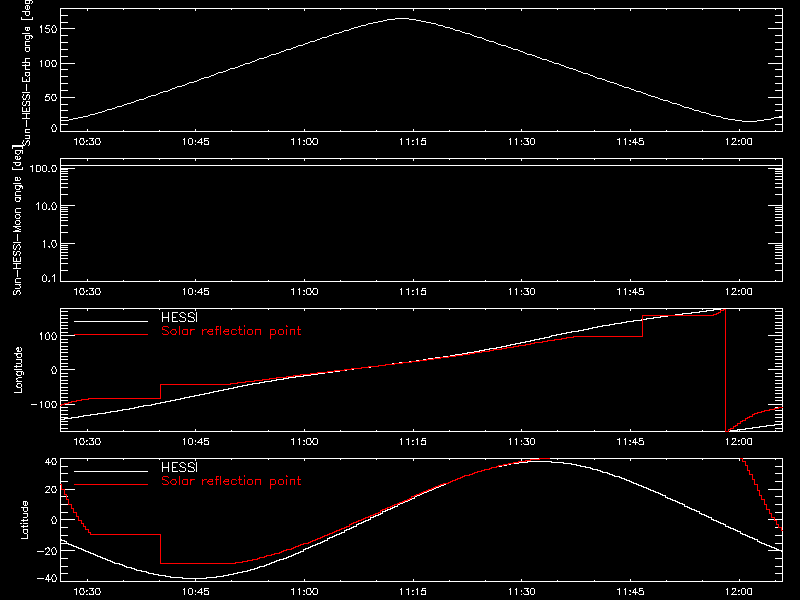
Task: Click the 0.1 tick on Moon angle axis
Action: click(x=48, y=278)
